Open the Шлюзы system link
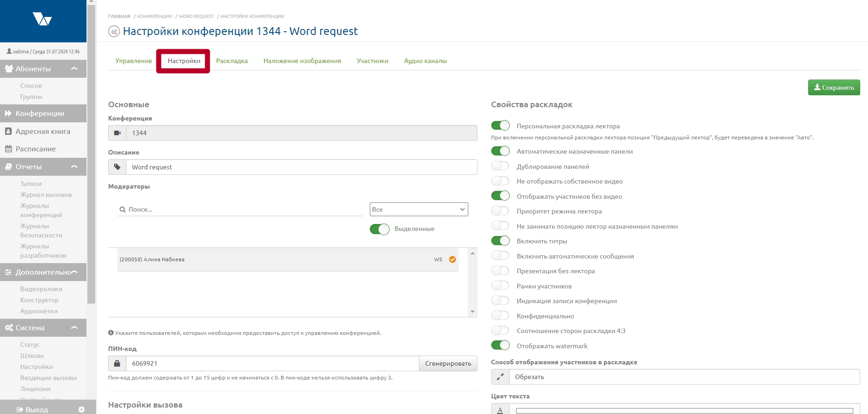The image size is (868, 414). (32, 356)
